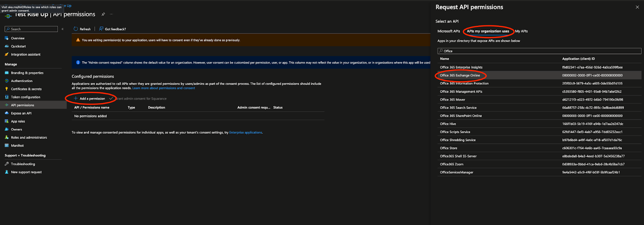Screen dimensions: 644x225
Task: Click Add a permission
Action: tap(89, 99)
